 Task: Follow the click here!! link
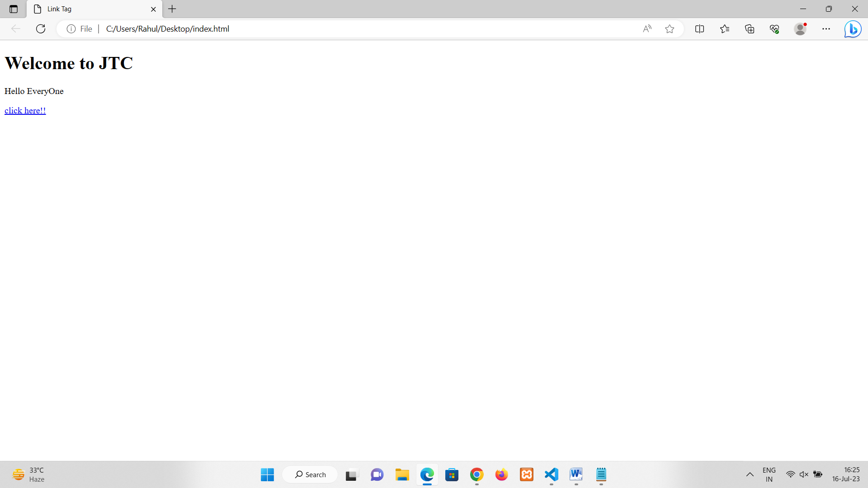tap(25, 111)
